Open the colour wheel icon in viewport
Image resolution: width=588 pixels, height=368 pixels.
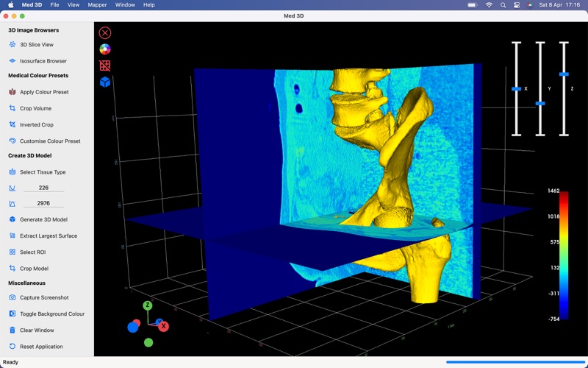click(x=105, y=49)
